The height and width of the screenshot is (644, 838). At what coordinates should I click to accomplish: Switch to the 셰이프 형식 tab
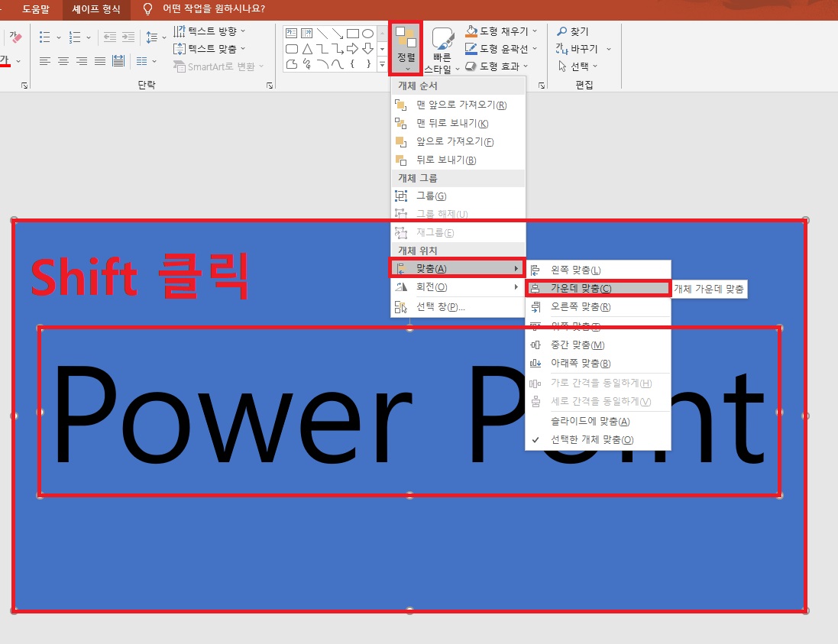pyautogui.click(x=96, y=9)
